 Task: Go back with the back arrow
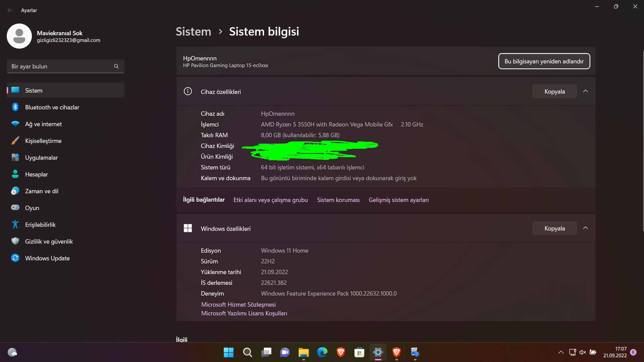click(10, 10)
